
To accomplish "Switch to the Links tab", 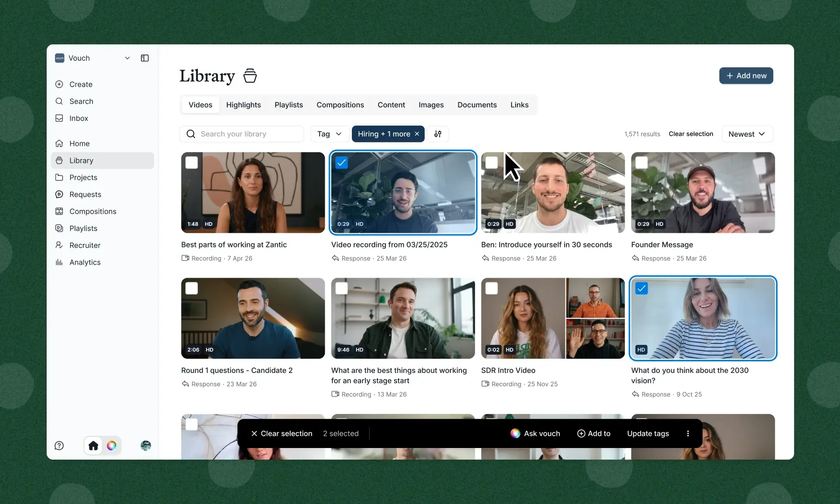I will [519, 105].
